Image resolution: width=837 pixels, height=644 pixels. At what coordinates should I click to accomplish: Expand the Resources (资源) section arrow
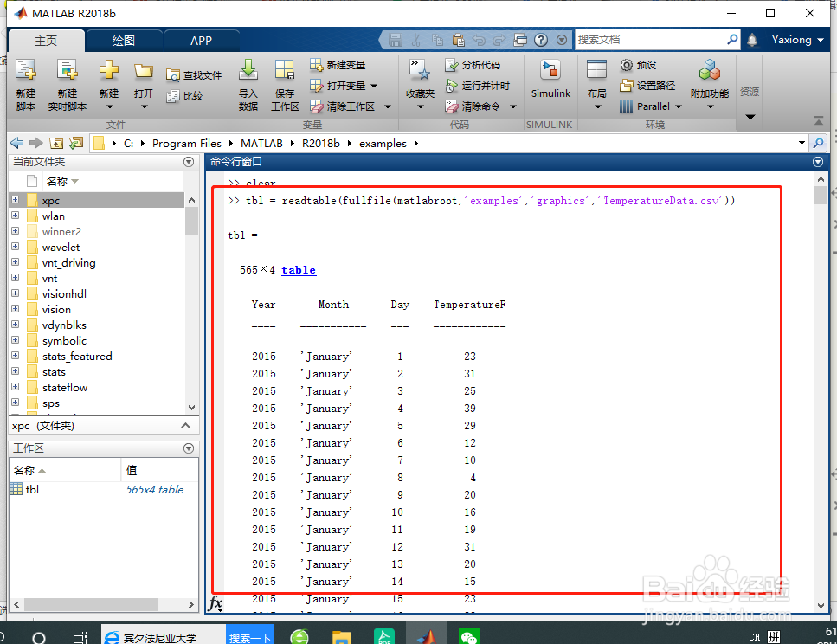750,117
